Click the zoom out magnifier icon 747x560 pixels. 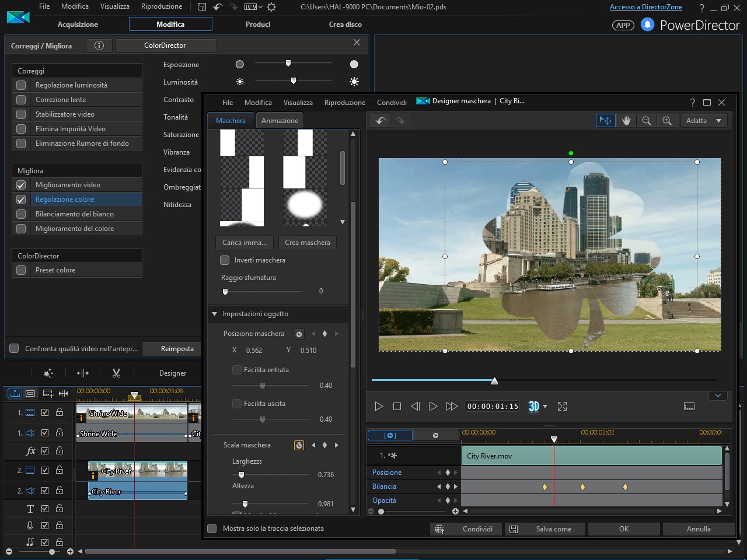647,121
